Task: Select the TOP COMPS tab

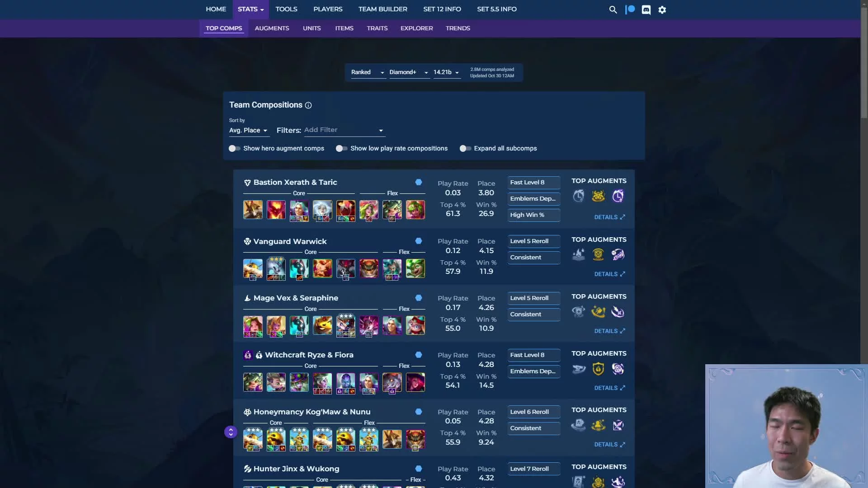Action: tap(224, 28)
